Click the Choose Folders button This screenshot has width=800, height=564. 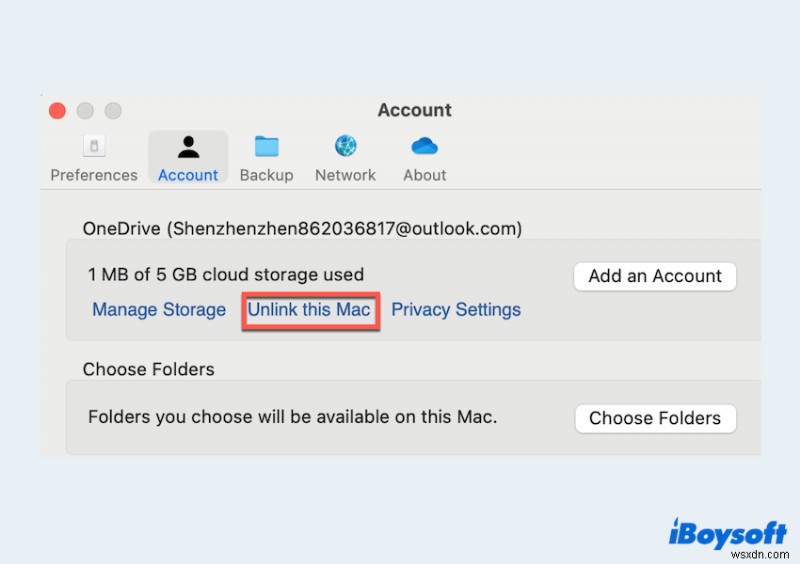click(655, 418)
